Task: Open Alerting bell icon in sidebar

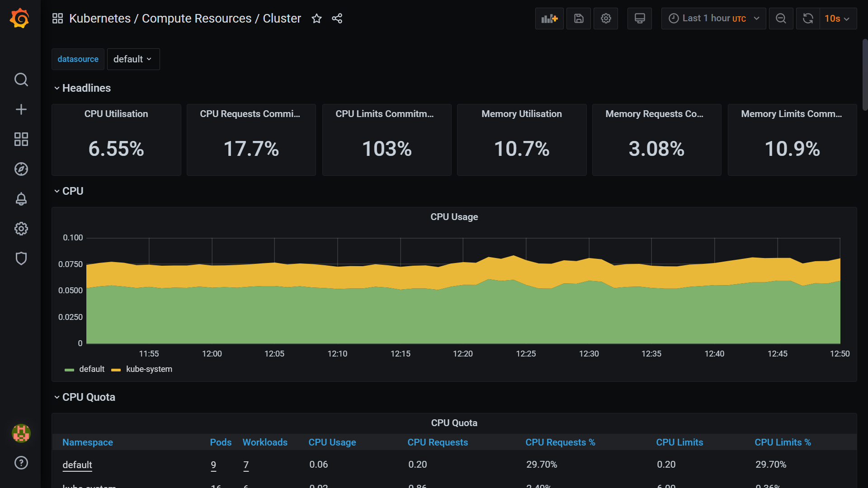Action: [21, 199]
